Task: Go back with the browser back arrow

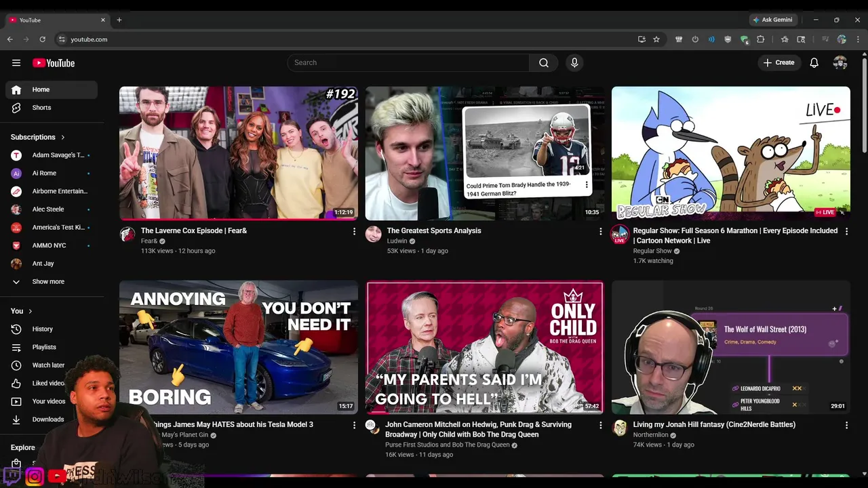Action: 10,39
